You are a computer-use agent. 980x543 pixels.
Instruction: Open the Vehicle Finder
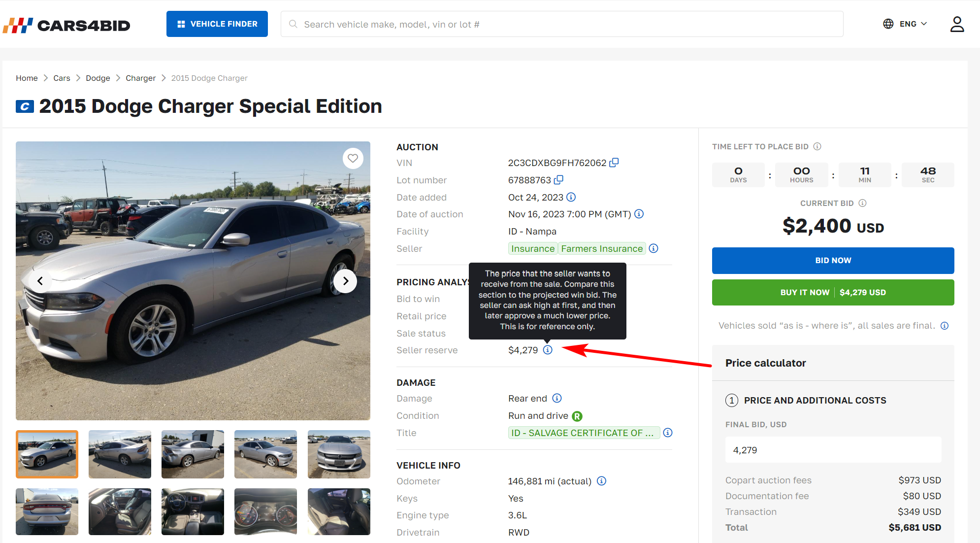tap(217, 24)
